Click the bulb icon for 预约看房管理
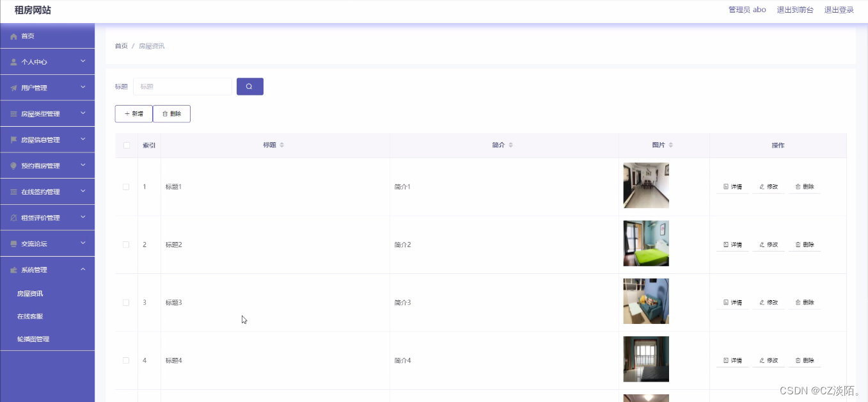 [x=13, y=166]
